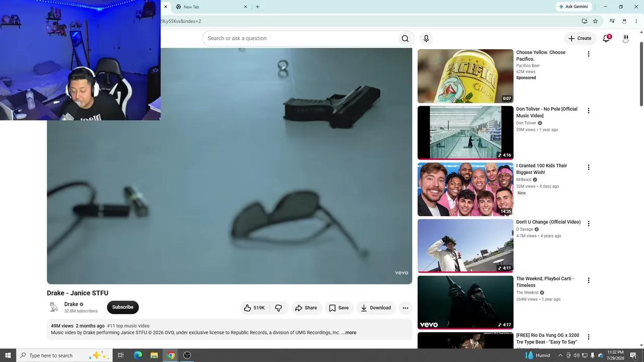Open Don't U Change video thumbnail
The height and width of the screenshot is (362, 644).
[x=465, y=246]
